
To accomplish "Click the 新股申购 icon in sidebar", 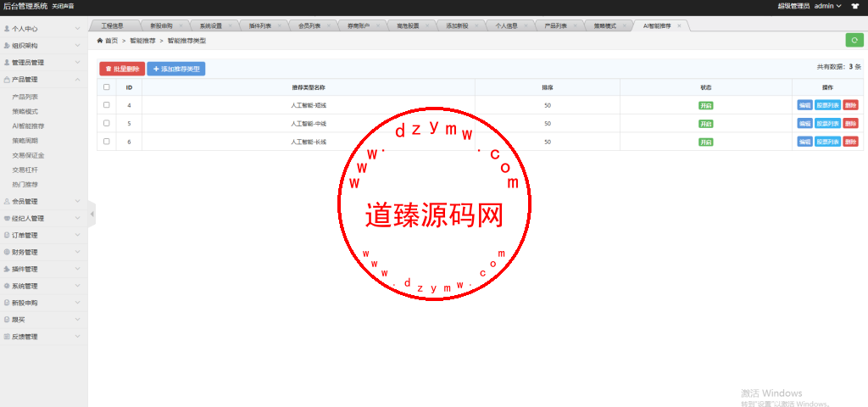I will (x=7, y=303).
